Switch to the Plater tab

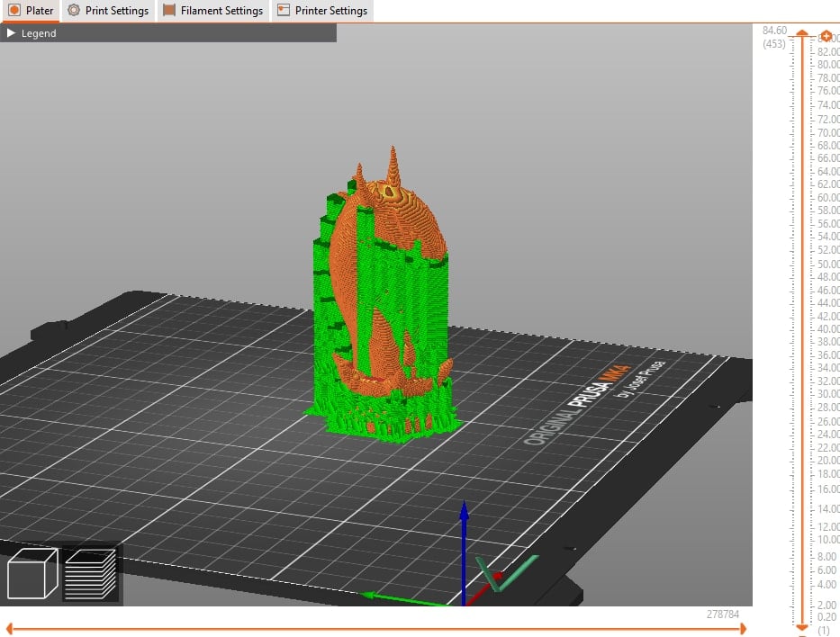32,11
